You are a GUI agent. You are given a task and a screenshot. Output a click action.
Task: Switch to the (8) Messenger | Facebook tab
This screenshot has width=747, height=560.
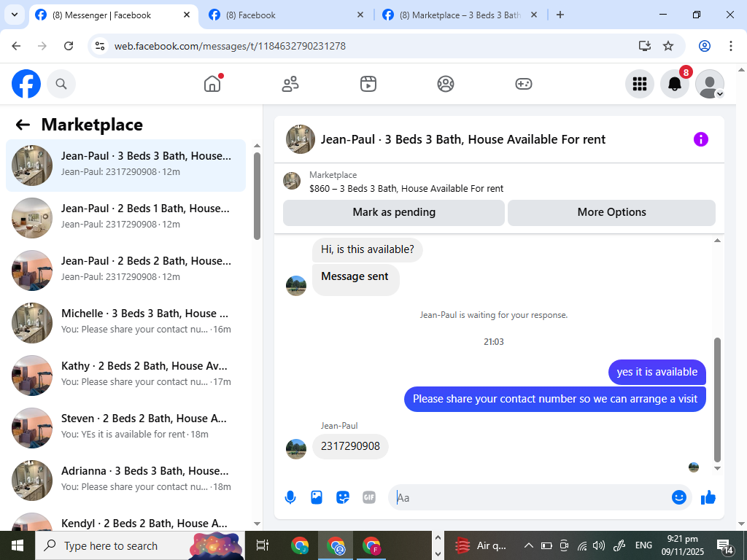(113, 15)
